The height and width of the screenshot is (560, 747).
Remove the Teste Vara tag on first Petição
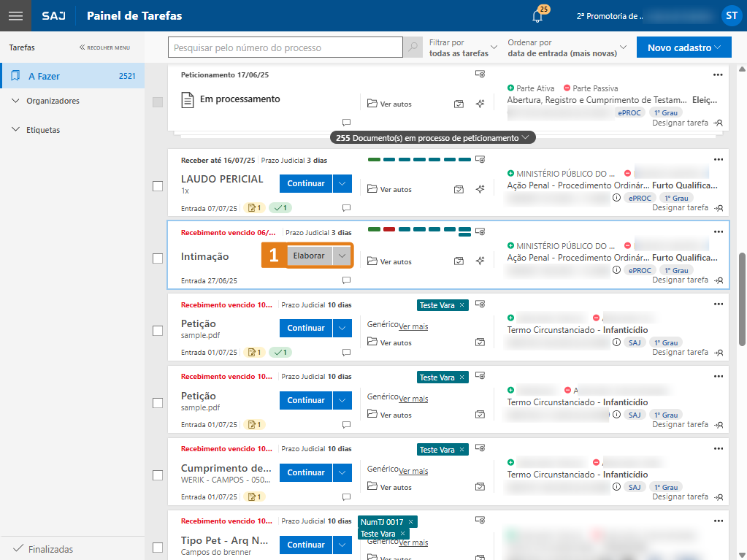click(x=462, y=305)
